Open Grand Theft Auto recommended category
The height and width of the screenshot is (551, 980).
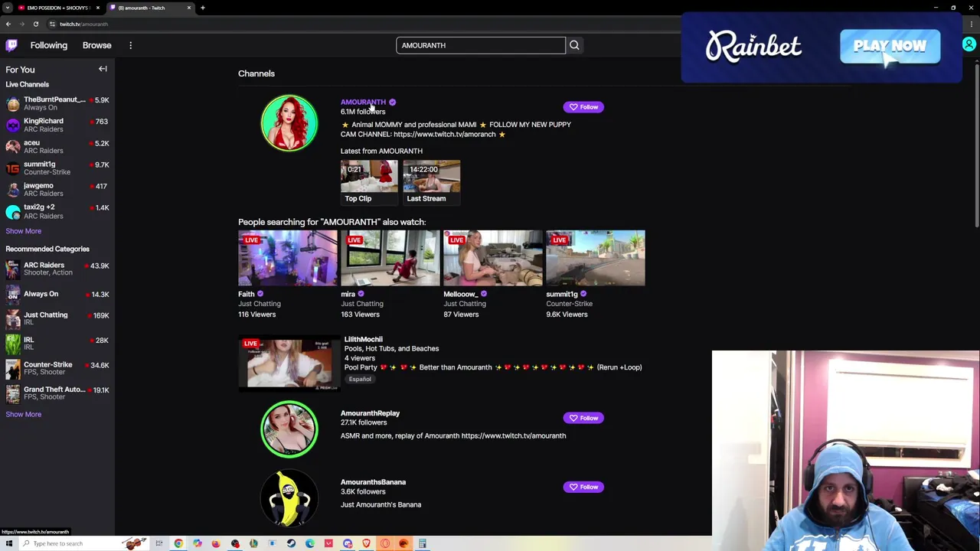click(x=57, y=393)
